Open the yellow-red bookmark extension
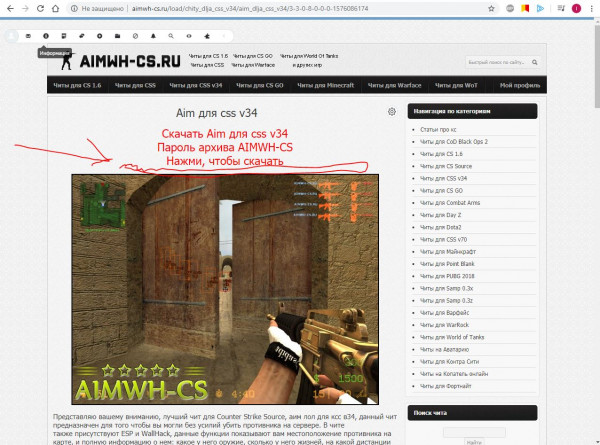Screen dimensions: 600x445 525,8
